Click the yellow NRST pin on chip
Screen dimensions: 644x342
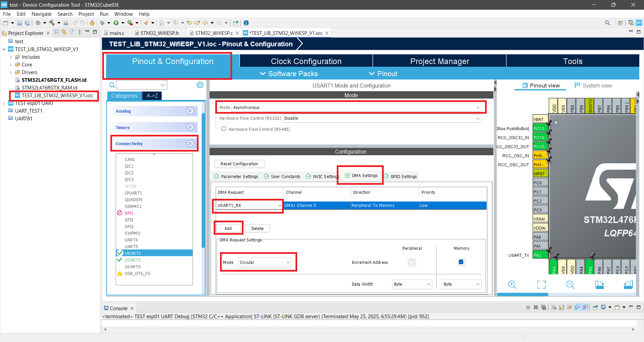pos(540,174)
